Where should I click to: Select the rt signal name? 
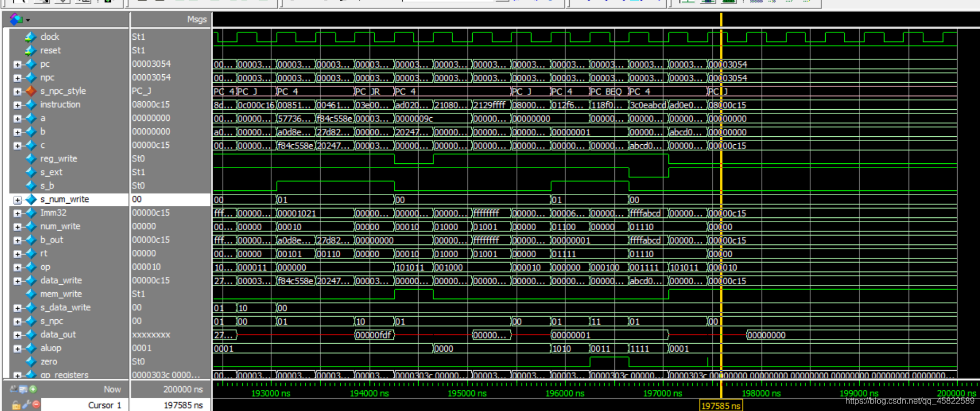43,253
